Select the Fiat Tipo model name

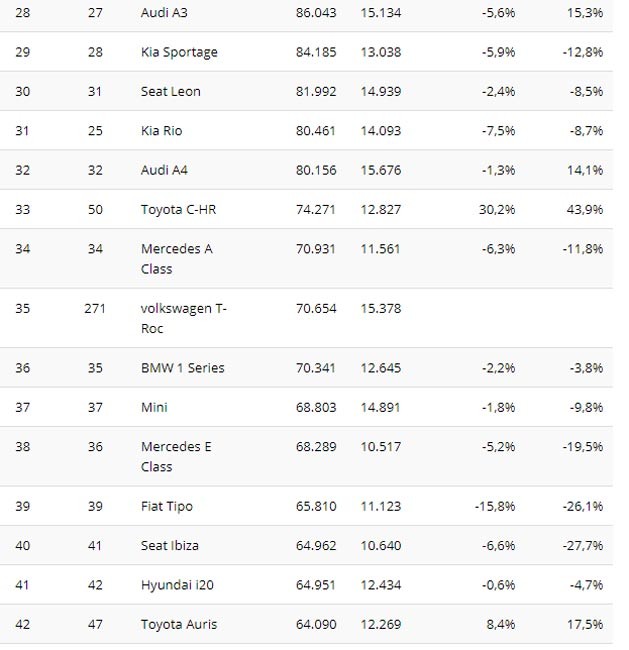166,506
